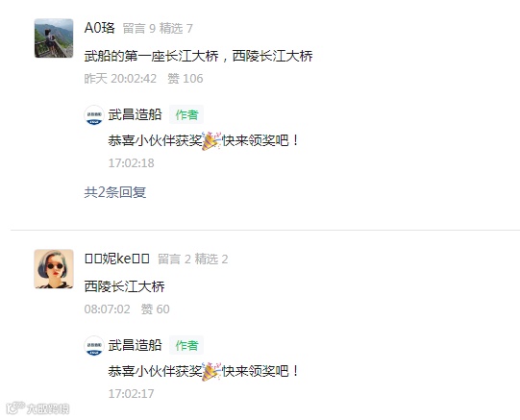Open the A0珞 username

pyautogui.click(x=100, y=28)
